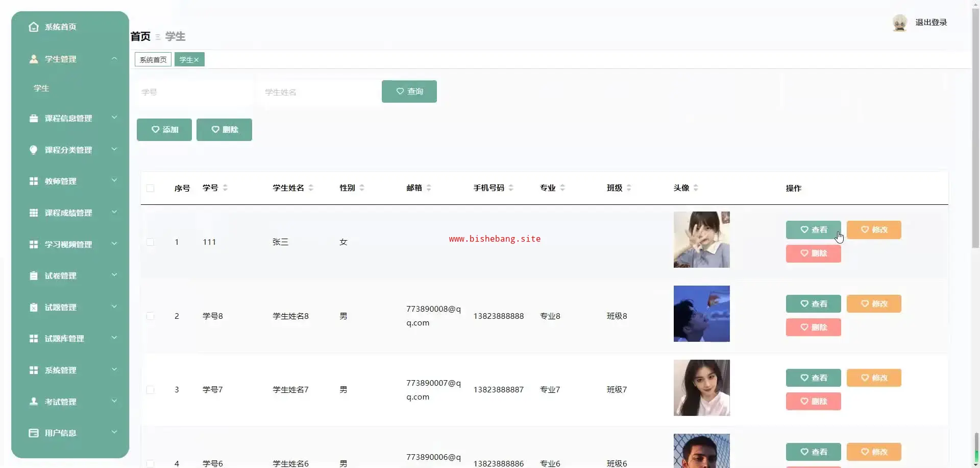Switch to the 系统首页 tab

tap(153, 60)
